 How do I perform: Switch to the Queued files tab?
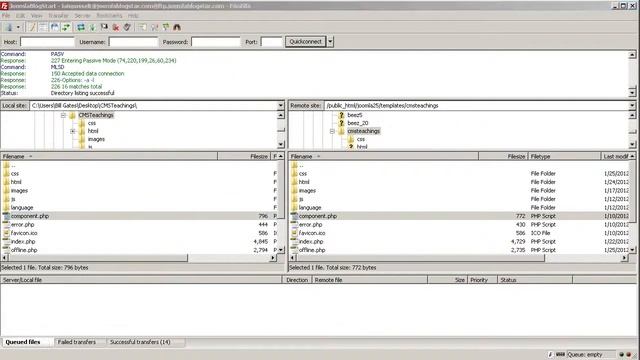point(23,342)
